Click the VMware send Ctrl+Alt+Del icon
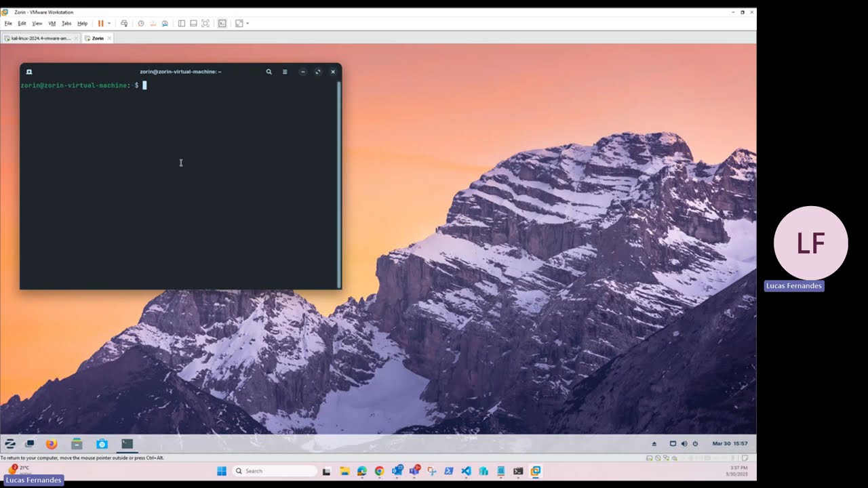 (124, 23)
